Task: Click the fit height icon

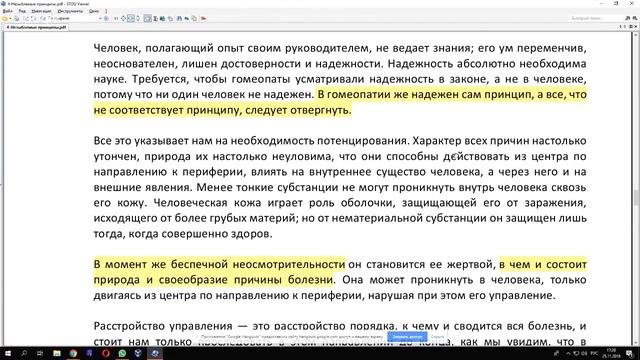Action: [138, 18]
